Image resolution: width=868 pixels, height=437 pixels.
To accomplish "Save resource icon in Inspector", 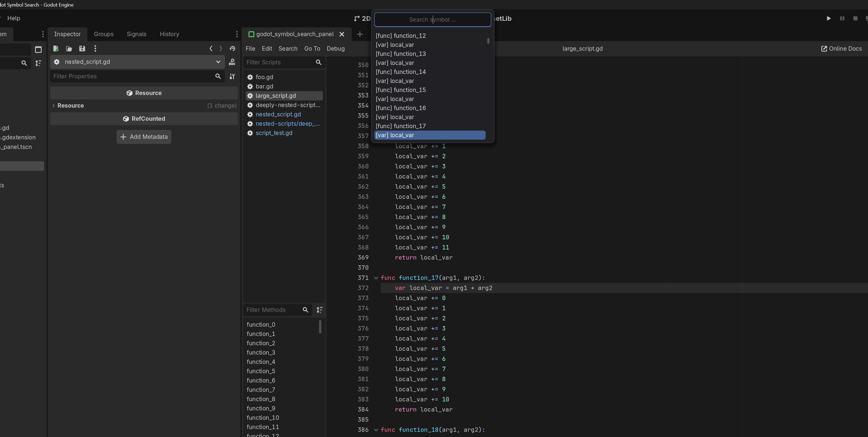I will pyautogui.click(x=82, y=48).
